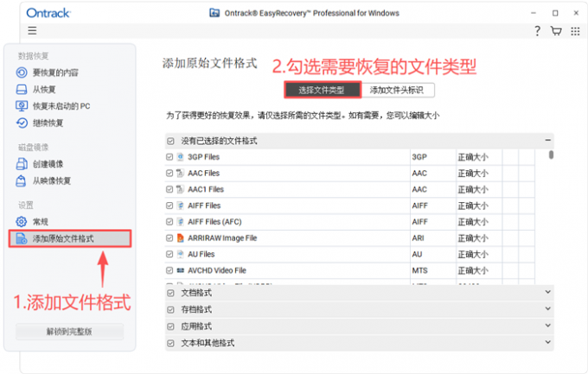Click 正确大小 cell in 3GP row

(479, 157)
